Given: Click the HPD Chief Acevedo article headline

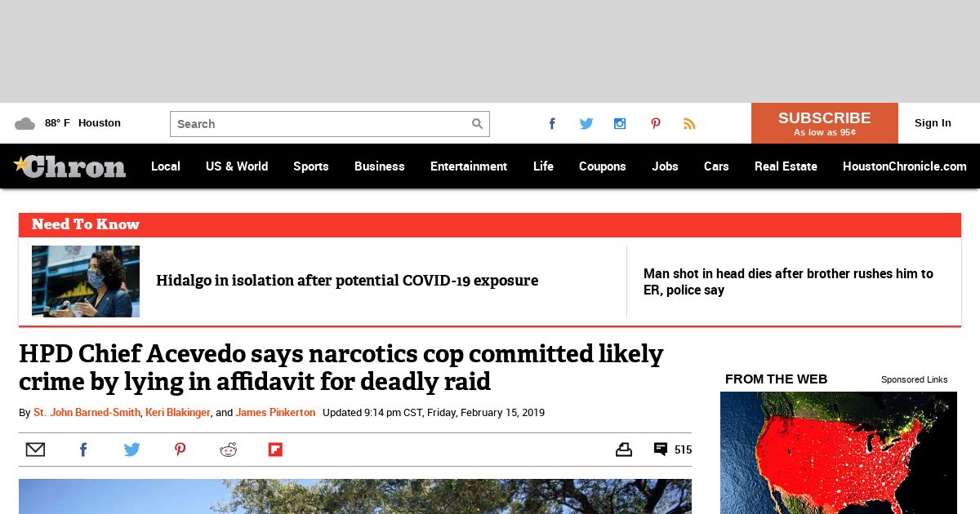Looking at the screenshot, I should (341, 367).
